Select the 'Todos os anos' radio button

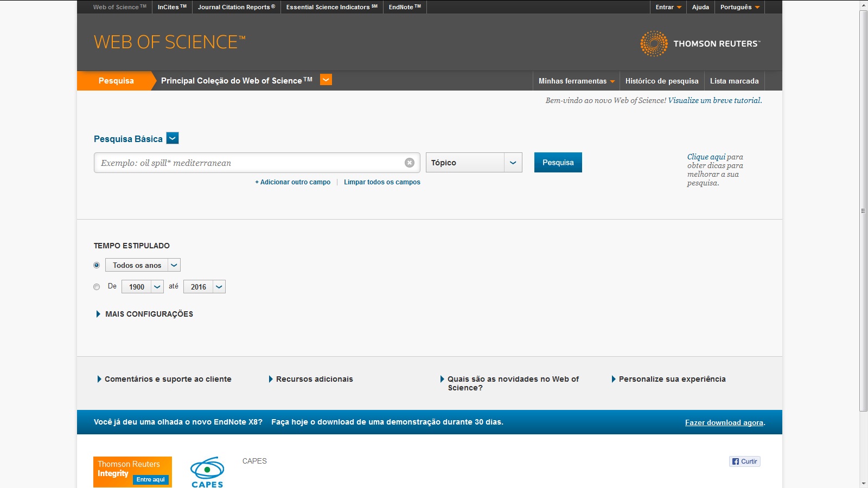pyautogui.click(x=97, y=265)
